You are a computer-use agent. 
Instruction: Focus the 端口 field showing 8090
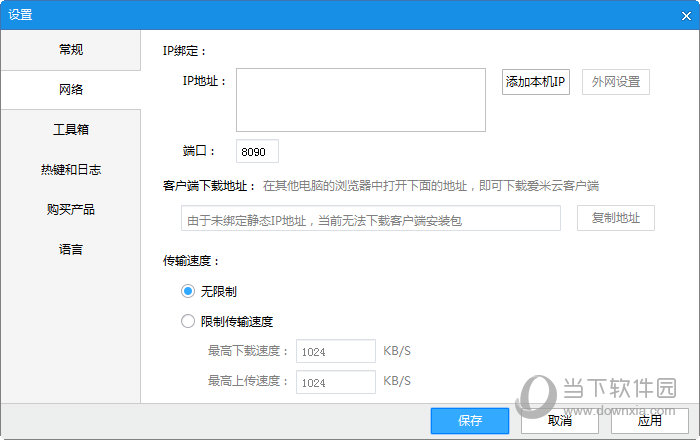pos(257,151)
